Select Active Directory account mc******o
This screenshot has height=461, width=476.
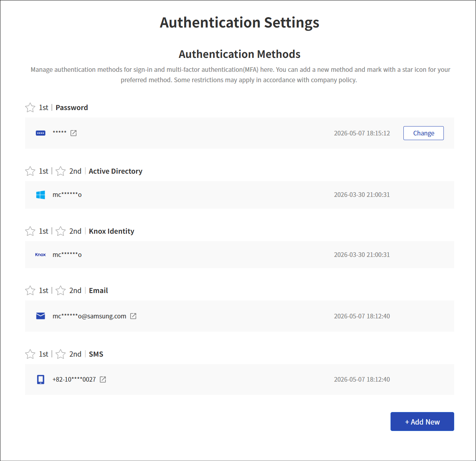(67, 195)
